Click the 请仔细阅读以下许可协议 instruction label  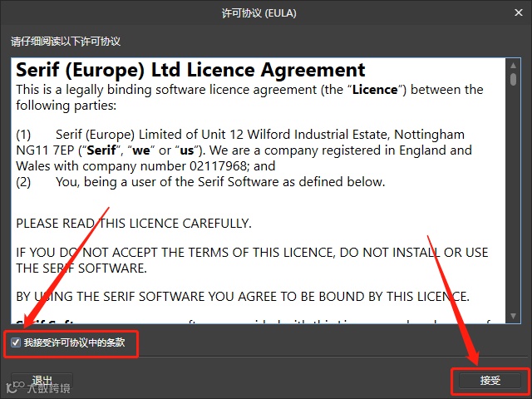[66, 42]
